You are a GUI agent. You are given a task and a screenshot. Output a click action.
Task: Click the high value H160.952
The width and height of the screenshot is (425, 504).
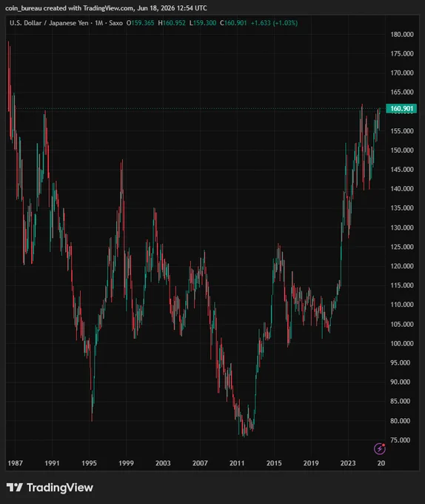tap(172, 23)
